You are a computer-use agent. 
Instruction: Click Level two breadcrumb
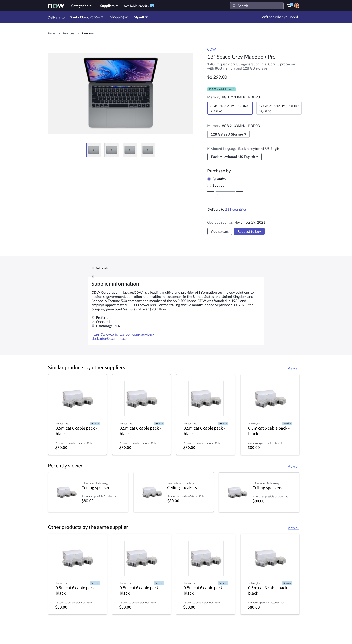pyautogui.click(x=88, y=33)
